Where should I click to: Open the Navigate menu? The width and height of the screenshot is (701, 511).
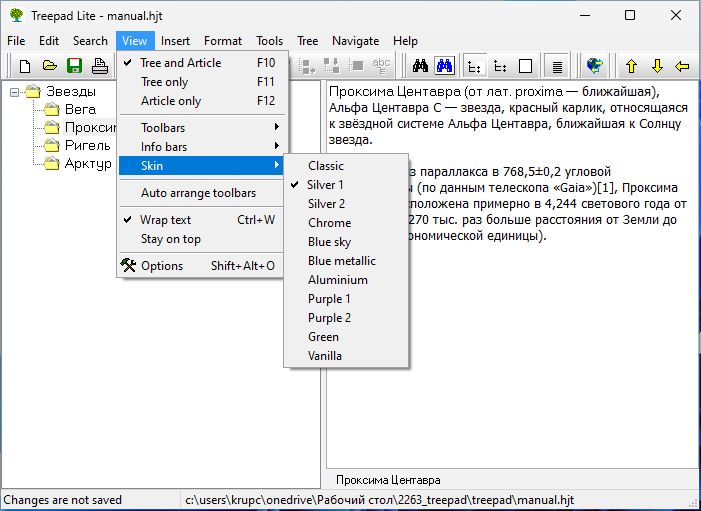pos(355,41)
